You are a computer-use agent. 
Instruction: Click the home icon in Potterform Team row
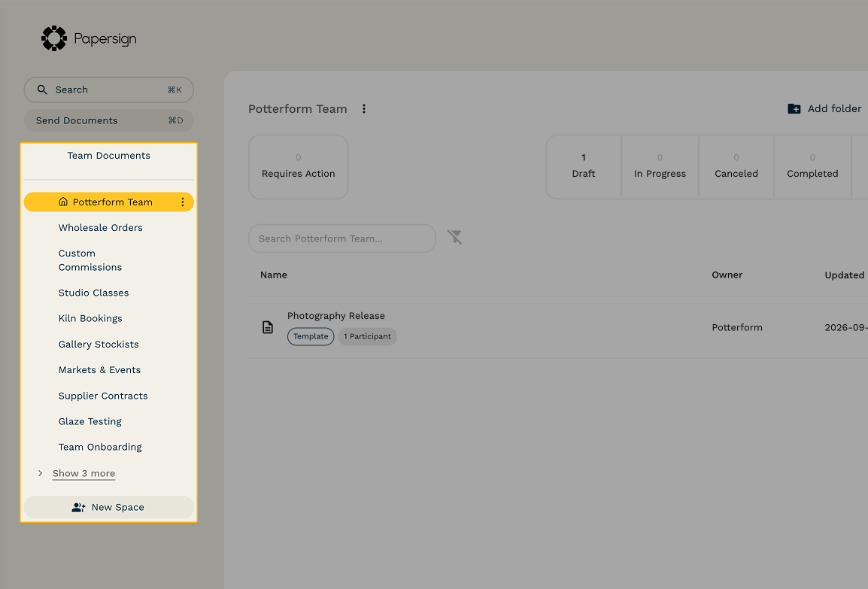(x=63, y=202)
